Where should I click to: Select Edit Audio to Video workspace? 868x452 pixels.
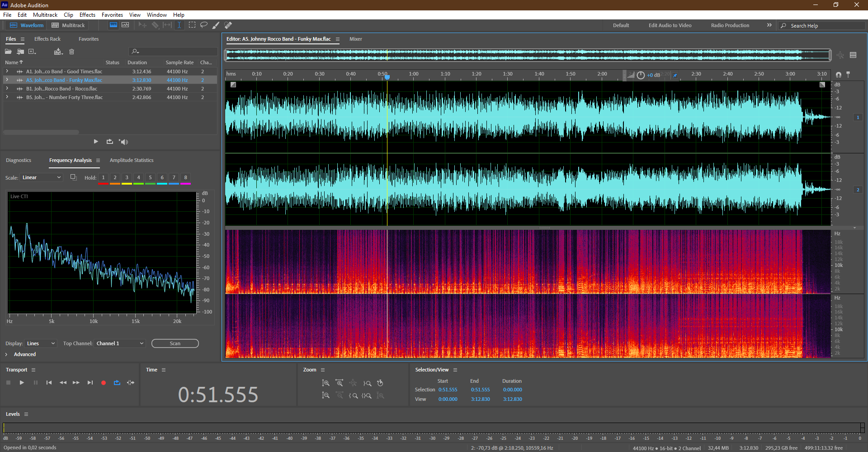click(x=670, y=25)
